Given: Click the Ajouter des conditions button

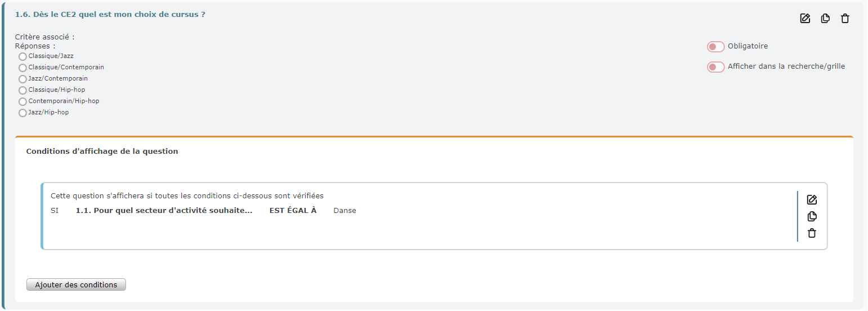Looking at the screenshot, I should pos(76,285).
